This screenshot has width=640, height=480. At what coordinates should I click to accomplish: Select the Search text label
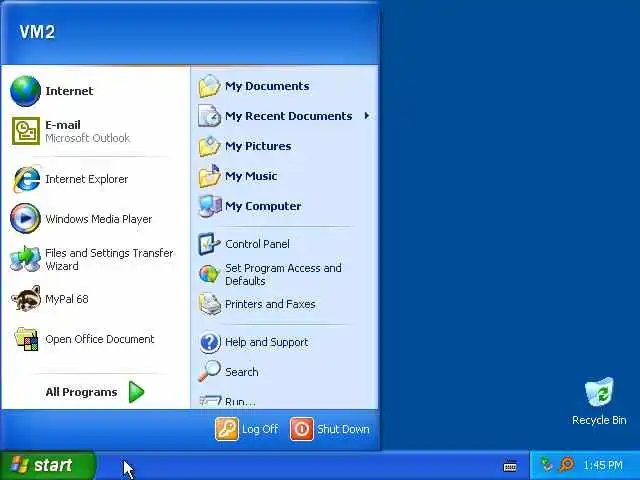(x=242, y=372)
